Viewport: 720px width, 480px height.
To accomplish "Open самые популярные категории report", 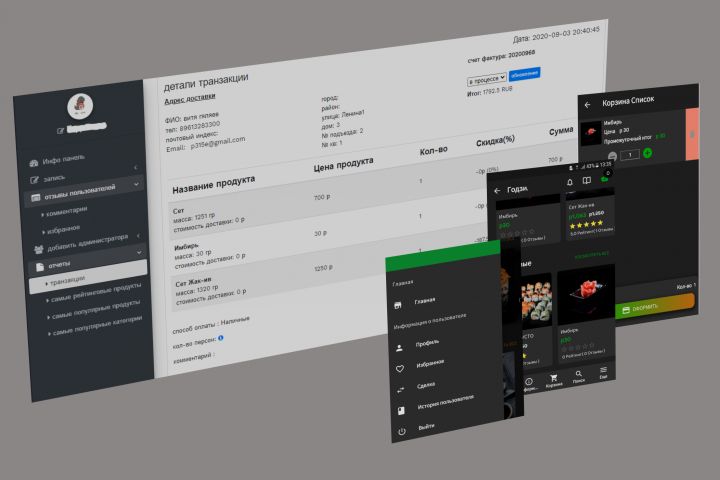I will [x=97, y=325].
